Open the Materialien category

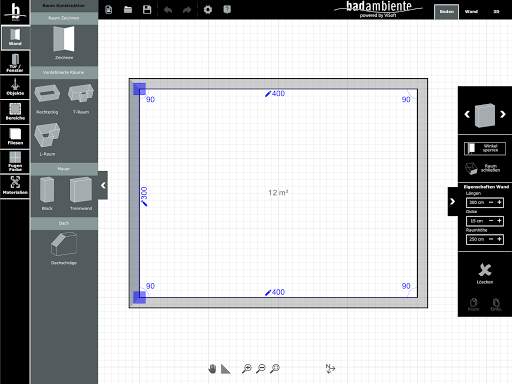[x=15, y=186]
